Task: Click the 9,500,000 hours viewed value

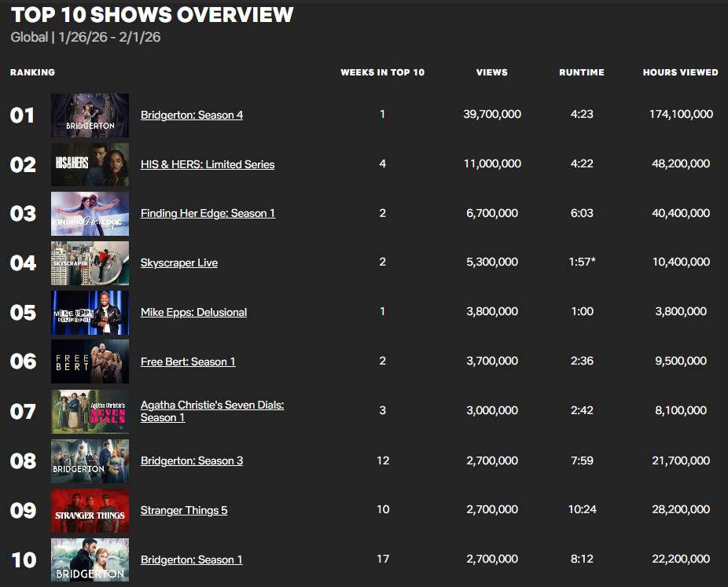Action: 681,361
